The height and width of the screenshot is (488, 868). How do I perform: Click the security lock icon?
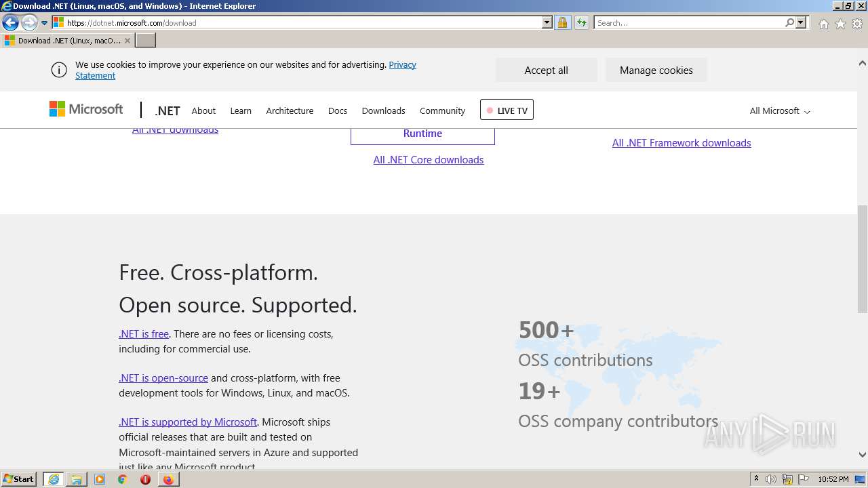[562, 22]
